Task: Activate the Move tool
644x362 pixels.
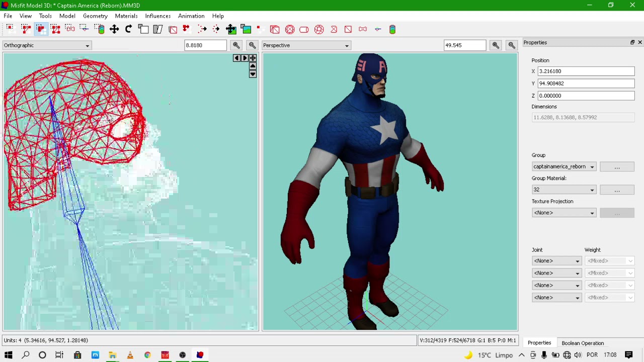Action: pos(114,29)
